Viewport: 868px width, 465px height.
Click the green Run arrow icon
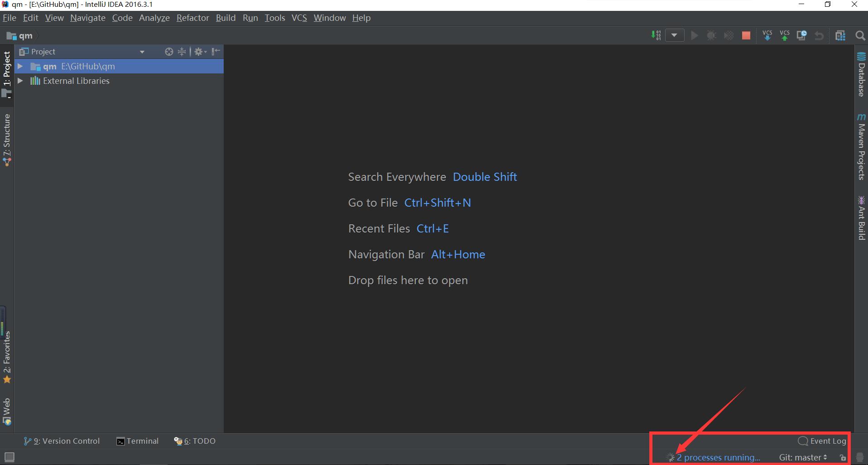[x=694, y=35]
